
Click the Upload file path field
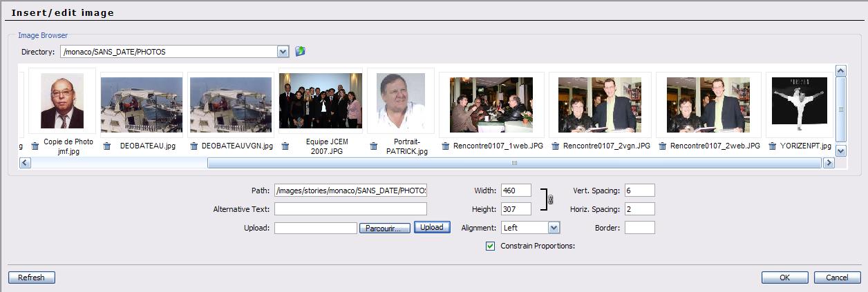coord(316,228)
